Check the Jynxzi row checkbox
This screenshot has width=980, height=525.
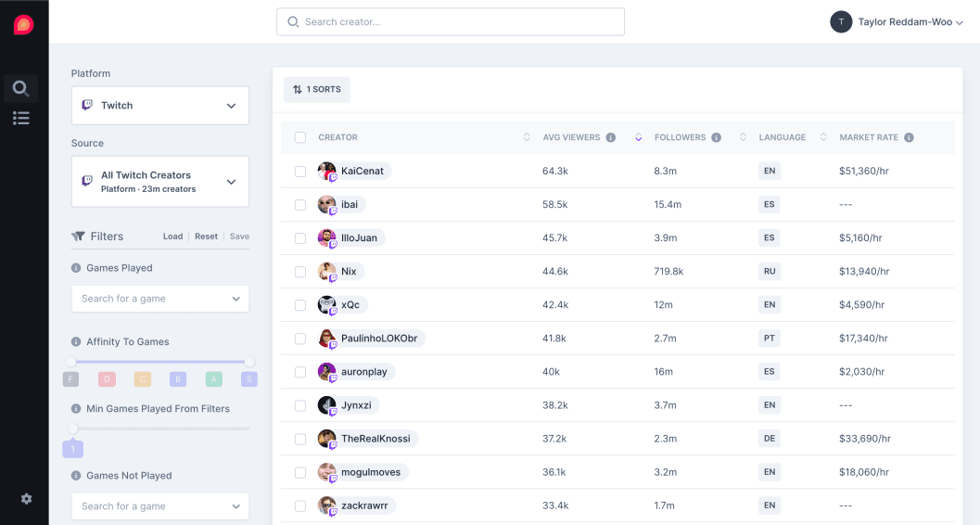coord(300,405)
